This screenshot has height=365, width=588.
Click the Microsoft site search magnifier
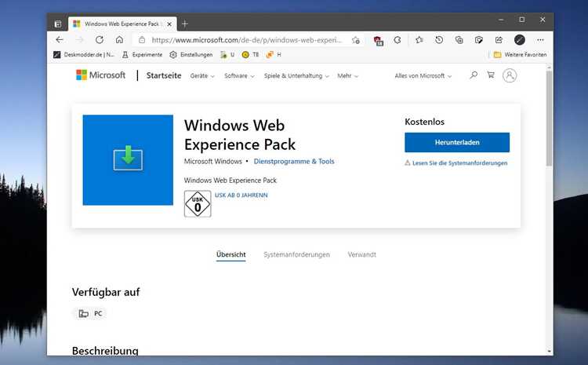[x=474, y=75]
